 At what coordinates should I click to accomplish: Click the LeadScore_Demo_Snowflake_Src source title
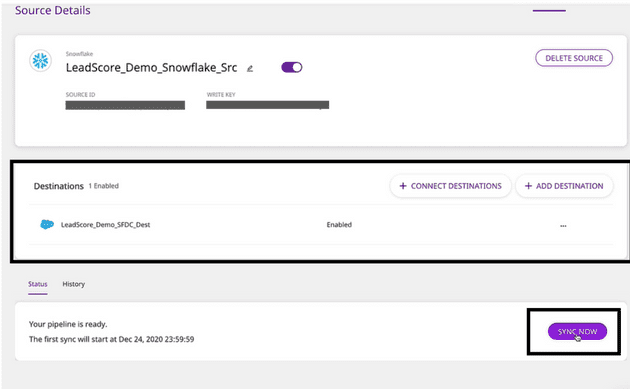pos(151,68)
